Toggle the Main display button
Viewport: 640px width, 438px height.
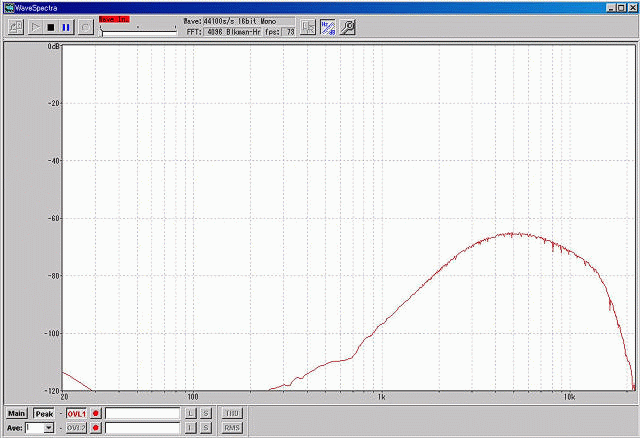click(16, 413)
